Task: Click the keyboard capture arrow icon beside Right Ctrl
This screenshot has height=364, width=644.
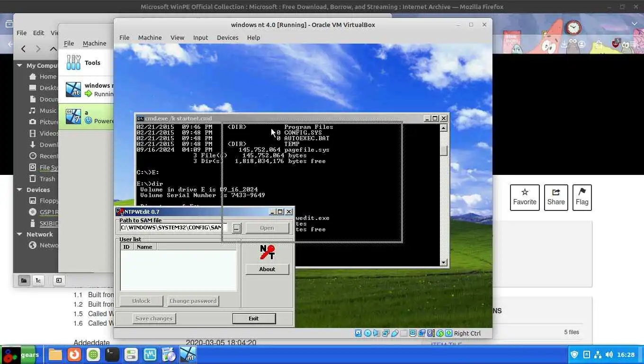Action: tap(448, 333)
